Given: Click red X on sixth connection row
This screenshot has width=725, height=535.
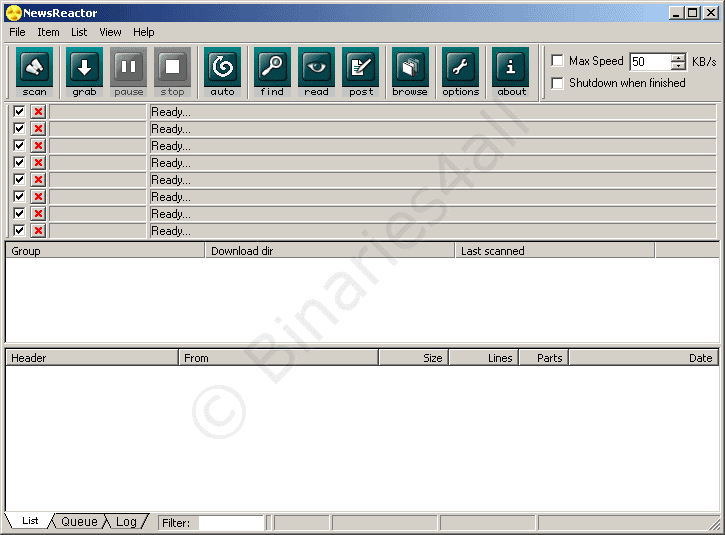Looking at the screenshot, I should tap(38, 197).
